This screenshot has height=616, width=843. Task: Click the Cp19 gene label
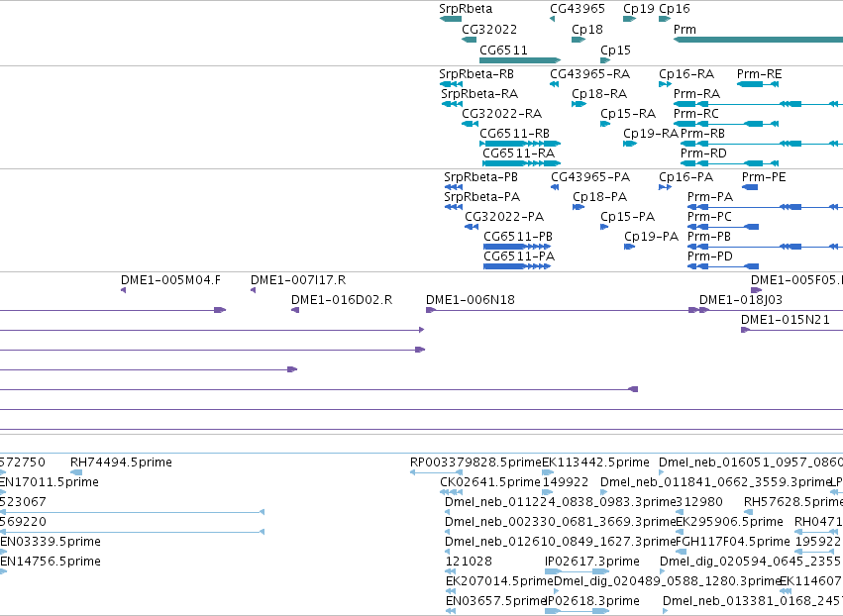coord(639,9)
